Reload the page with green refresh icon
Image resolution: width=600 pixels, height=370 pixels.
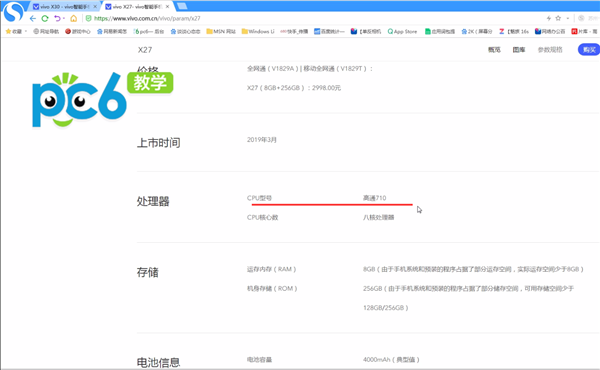point(45,18)
